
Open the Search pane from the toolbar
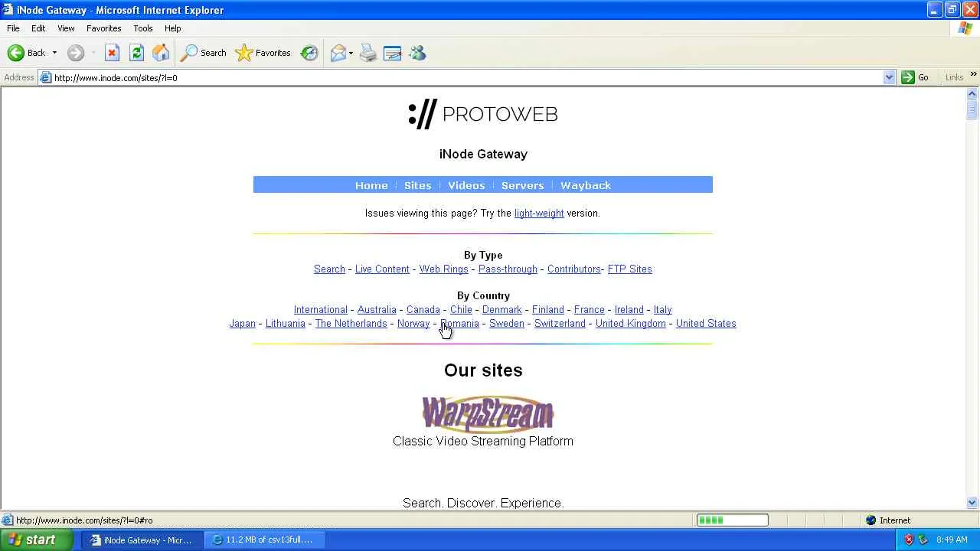click(x=204, y=53)
